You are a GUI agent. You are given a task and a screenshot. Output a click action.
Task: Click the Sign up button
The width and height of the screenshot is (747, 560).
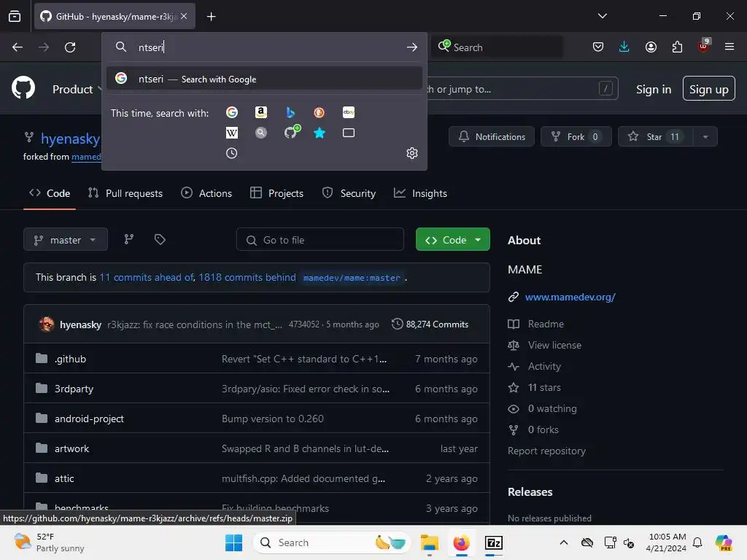pos(709,88)
